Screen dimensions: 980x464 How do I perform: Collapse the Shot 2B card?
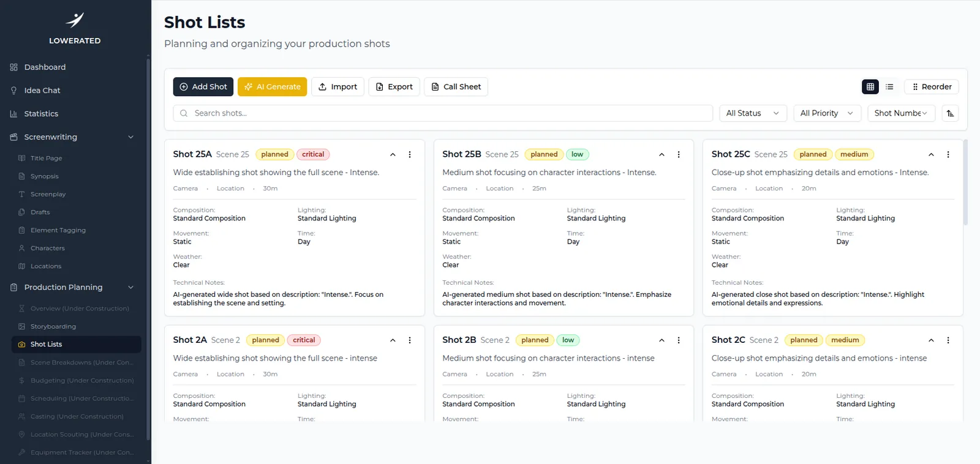(661, 340)
